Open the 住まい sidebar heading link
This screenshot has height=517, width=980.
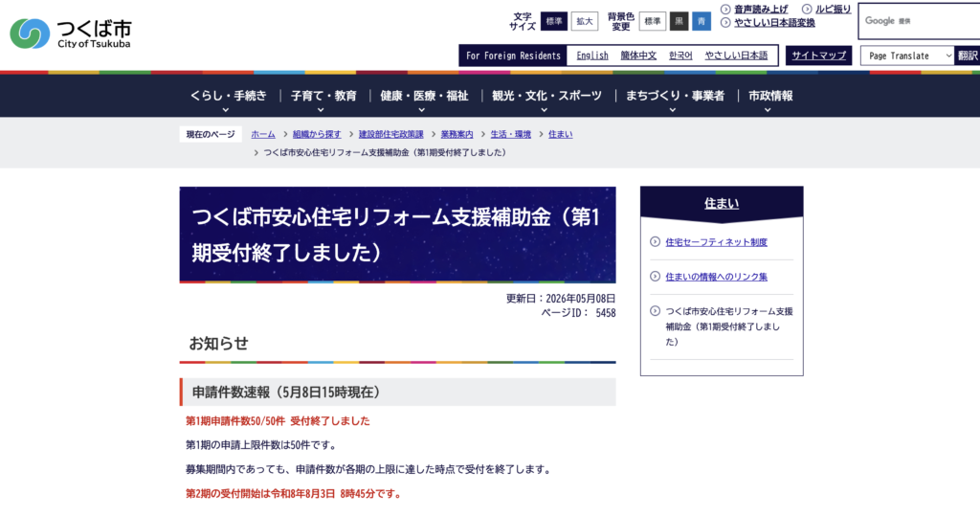722,203
